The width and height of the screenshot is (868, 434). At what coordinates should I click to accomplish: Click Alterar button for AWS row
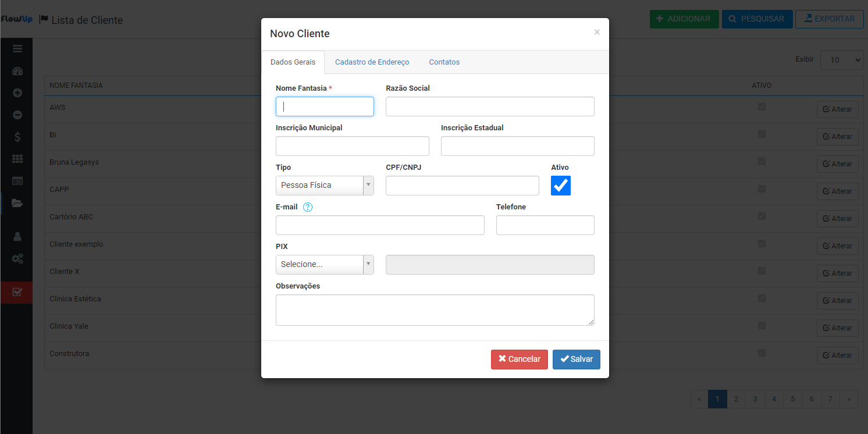point(838,109)
